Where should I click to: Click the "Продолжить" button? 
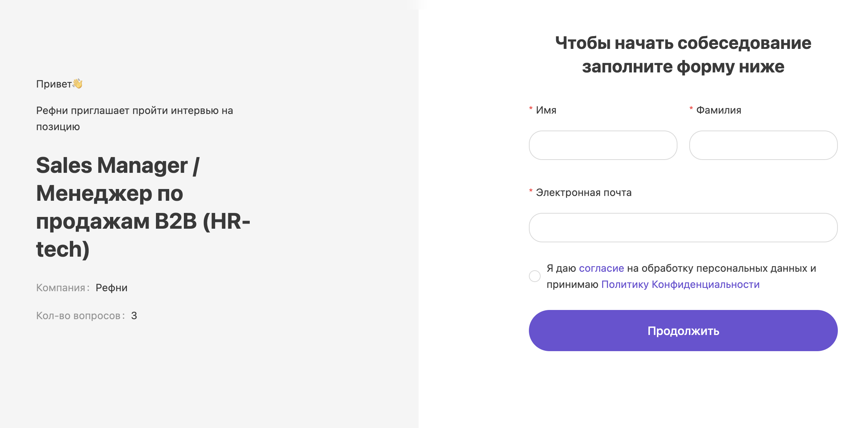tap(683, 331)
